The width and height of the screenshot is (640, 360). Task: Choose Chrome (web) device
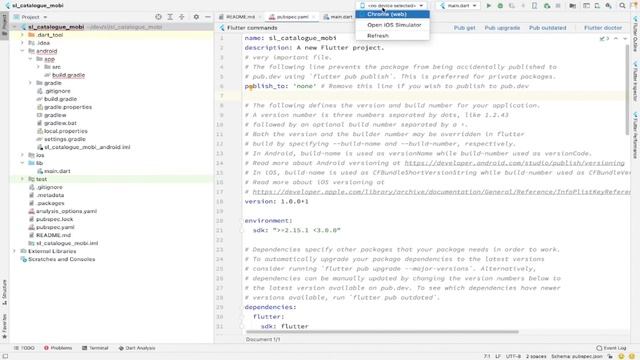click(x=392, y=14)
